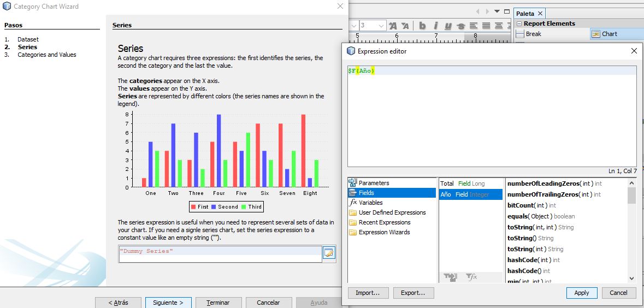644x308 pixels.
Task: Select Chart element in Paleta
Action: point(617,34)
